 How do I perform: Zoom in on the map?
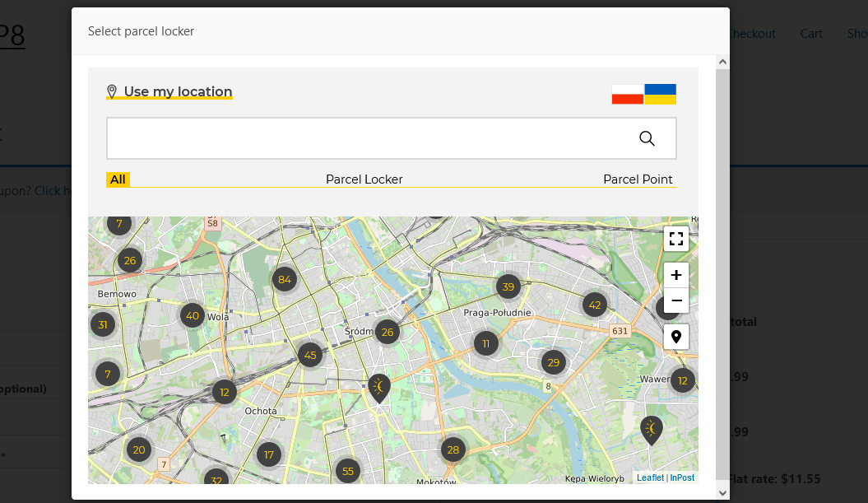(x=676, y=275)
